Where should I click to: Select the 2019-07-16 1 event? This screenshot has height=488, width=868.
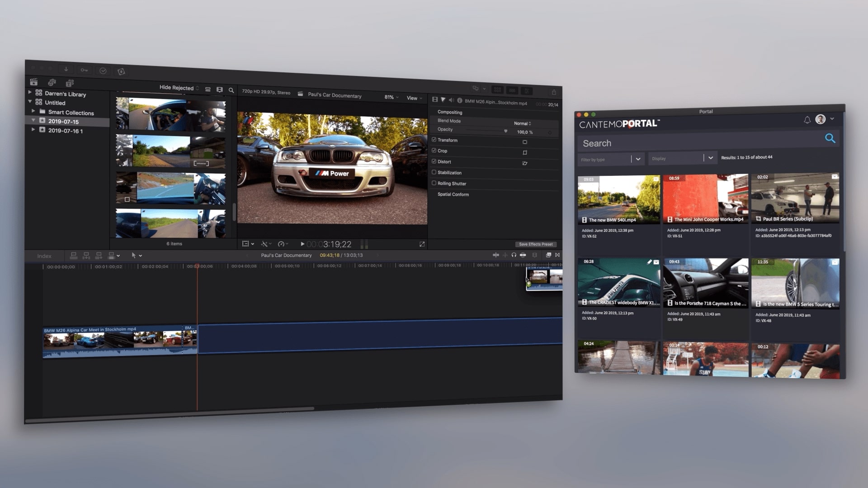coord(66,131)
